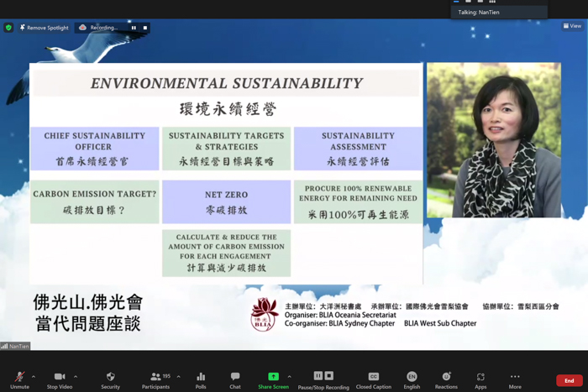Click green Share Screen button

[x=273, y=380]
